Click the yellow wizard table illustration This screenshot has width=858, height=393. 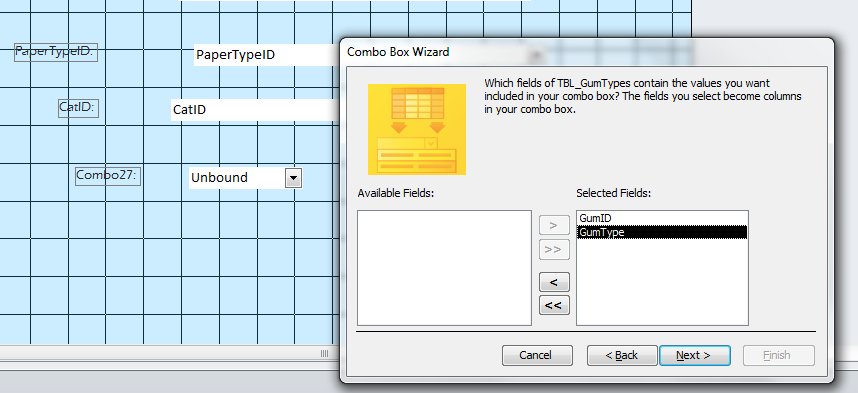coord(417,129)
